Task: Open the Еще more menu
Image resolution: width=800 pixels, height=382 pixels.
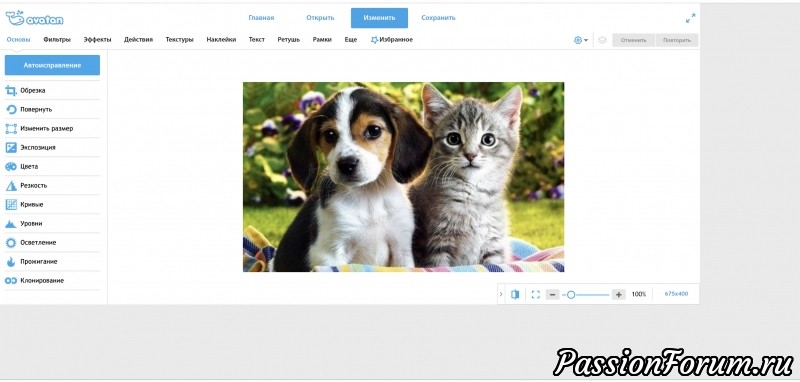Action: [351, 39]
